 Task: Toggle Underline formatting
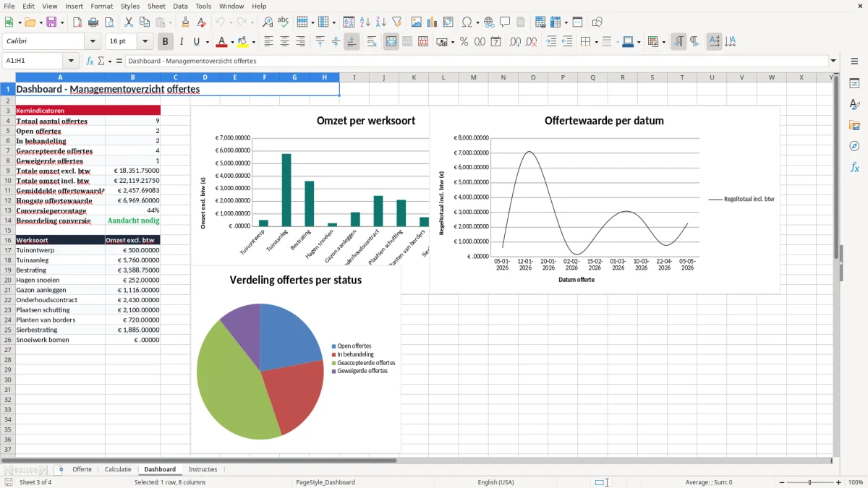(196, 42)
